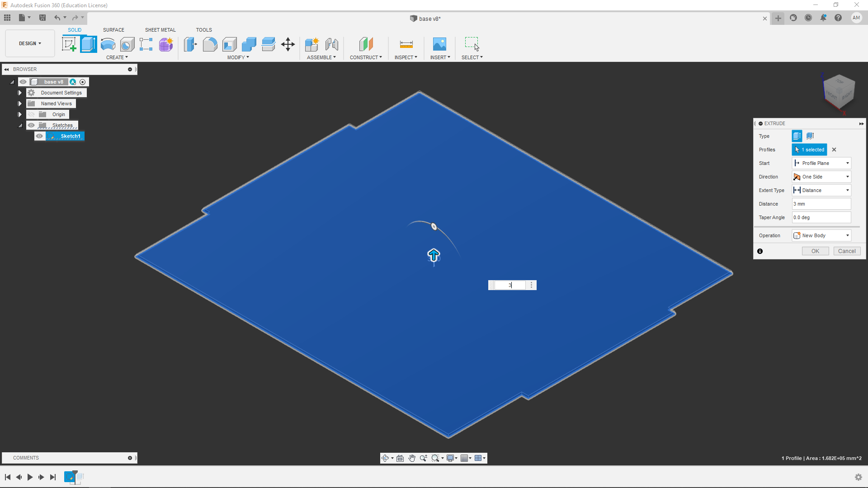The height and width of the screenshot is (488, 868).
Task: Click the Taper Angle input field
Action: click(x=821, y=217)
